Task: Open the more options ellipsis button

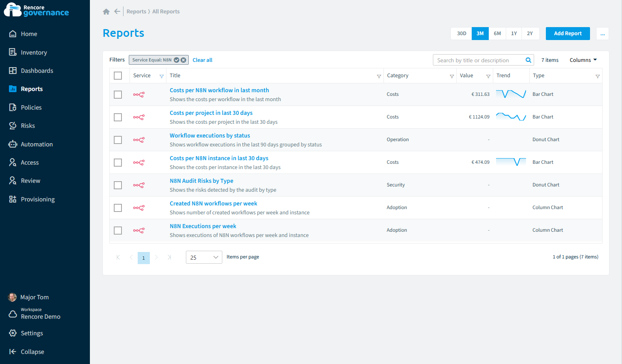Action: pos(603,34)
